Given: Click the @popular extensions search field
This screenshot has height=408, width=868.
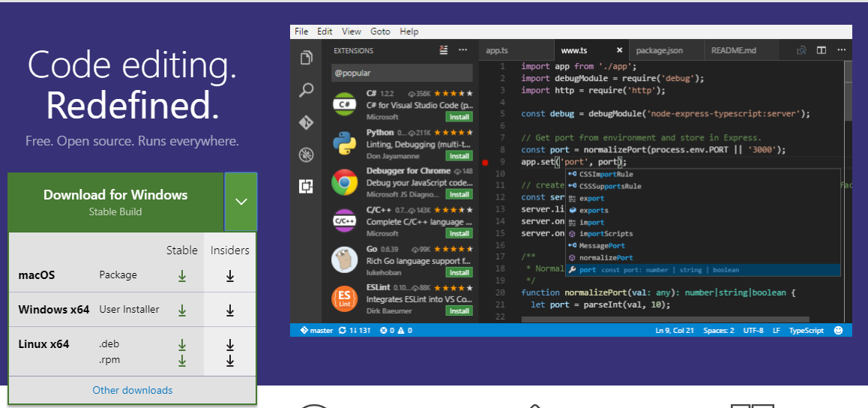Looking at the screenshot, I should (402, 73).
